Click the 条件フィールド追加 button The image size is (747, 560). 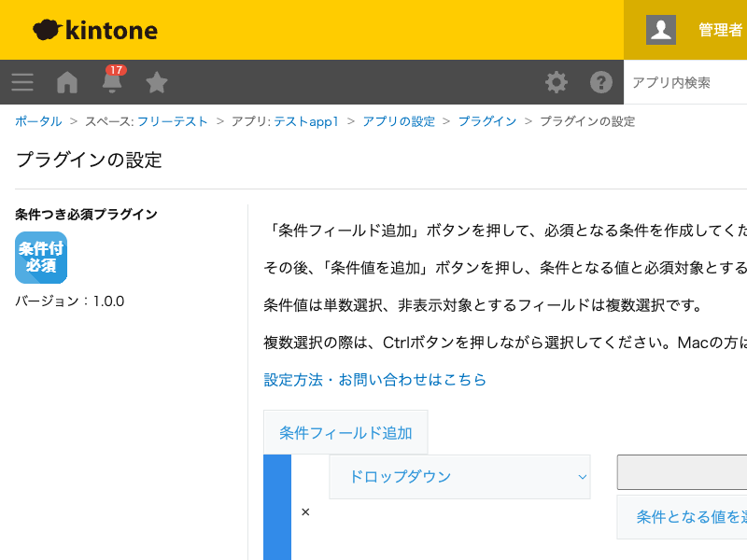point(345,432)
